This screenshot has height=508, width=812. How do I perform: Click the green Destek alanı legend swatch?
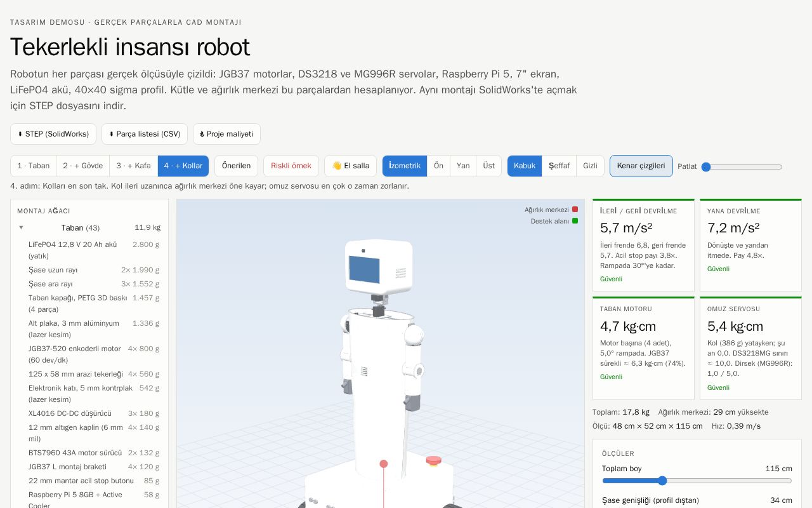575,221
